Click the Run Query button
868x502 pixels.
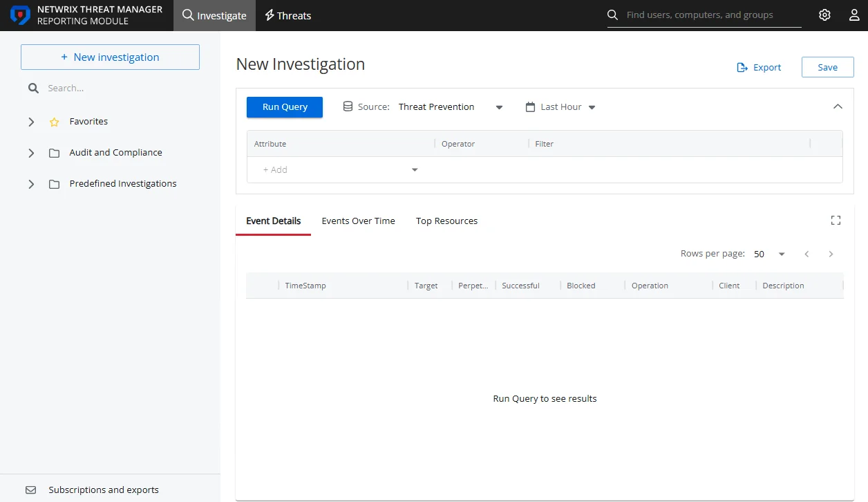coord(285,107)
